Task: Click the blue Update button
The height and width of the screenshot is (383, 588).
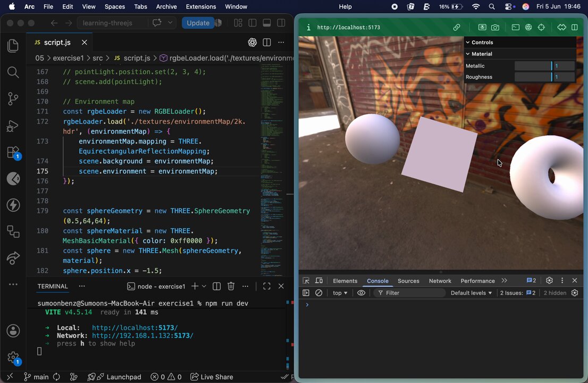Action: (198, 23)
